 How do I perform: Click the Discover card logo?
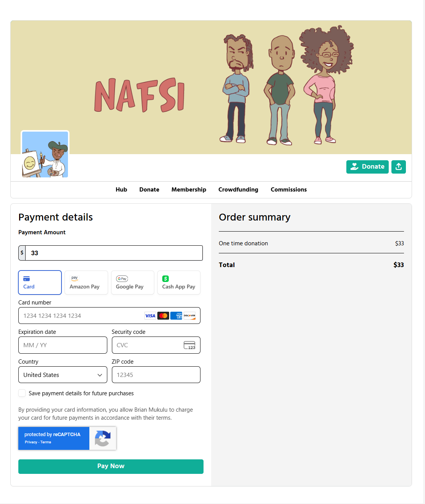click(189, 316)
